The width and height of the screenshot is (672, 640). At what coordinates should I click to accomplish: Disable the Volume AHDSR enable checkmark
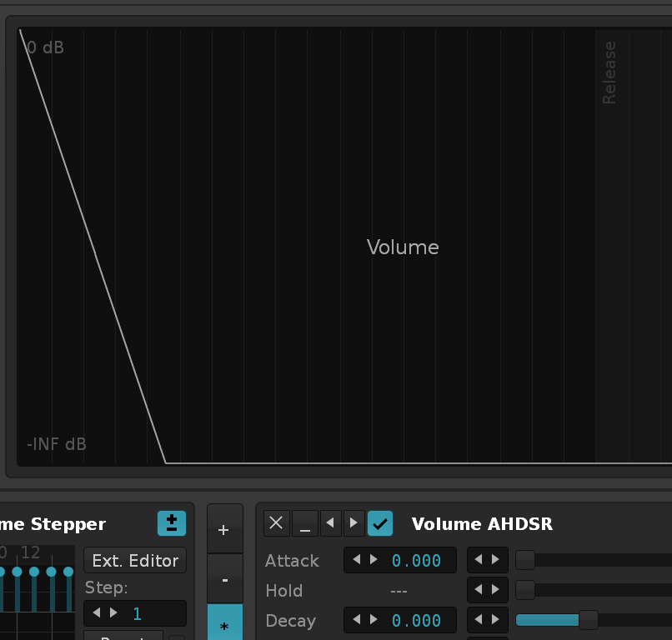[379, 523]
